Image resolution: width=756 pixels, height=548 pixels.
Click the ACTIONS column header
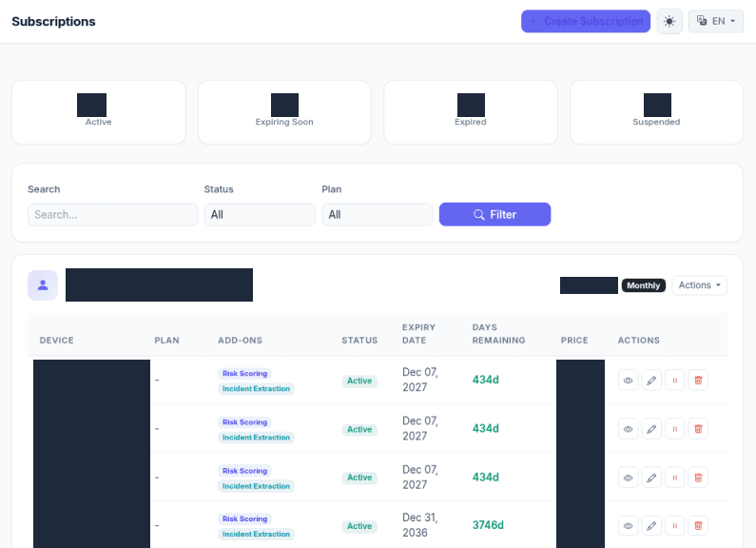[x=638, y=340]
